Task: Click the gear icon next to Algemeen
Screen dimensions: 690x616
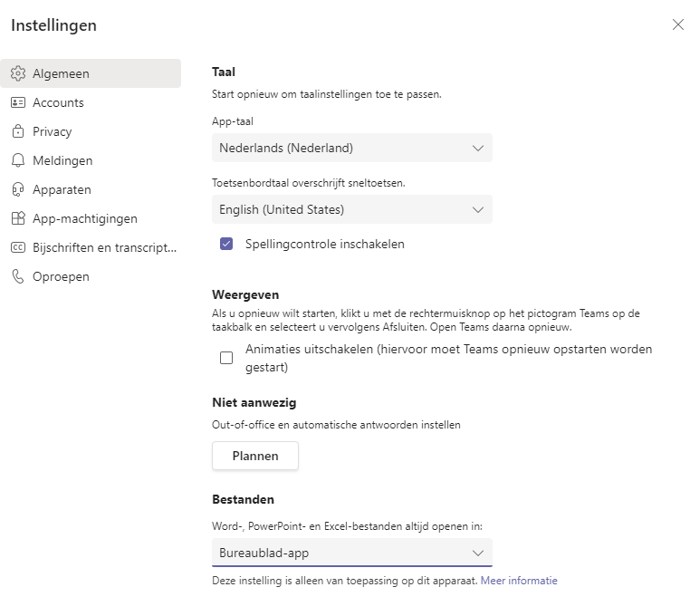Action: [x=18, y=73]
